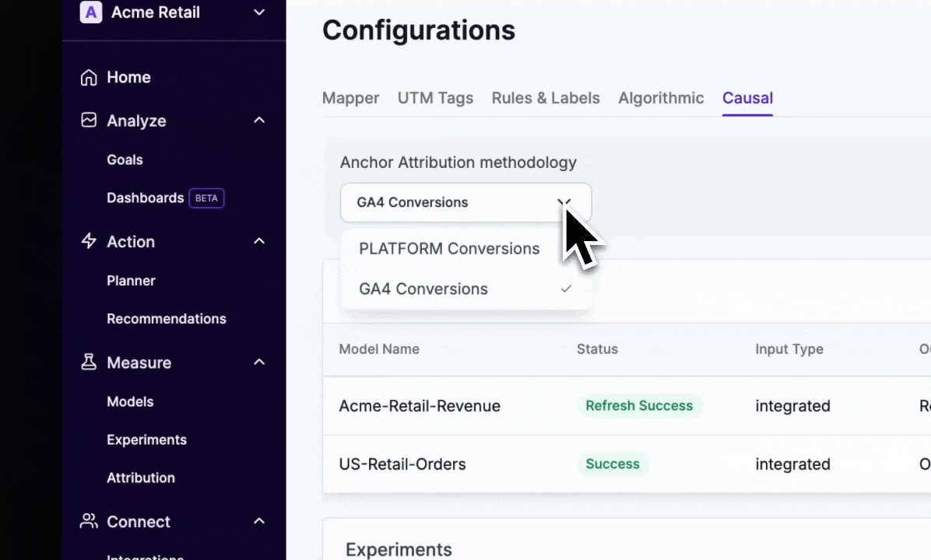Collapse the Analyze section chevron
931x560 pixels.
pos(259,121)
